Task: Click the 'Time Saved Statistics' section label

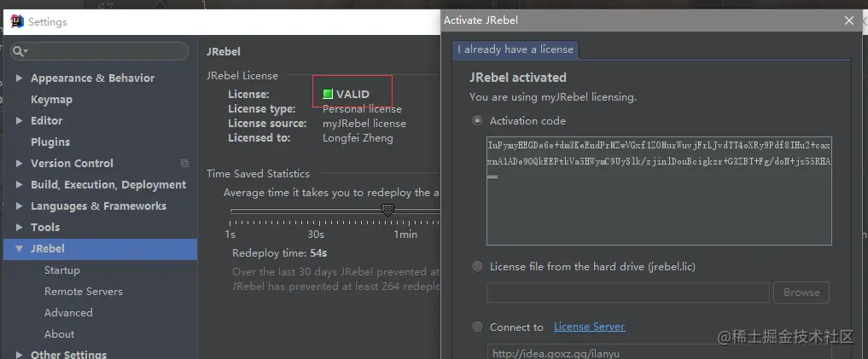Action: pos(258,174)
